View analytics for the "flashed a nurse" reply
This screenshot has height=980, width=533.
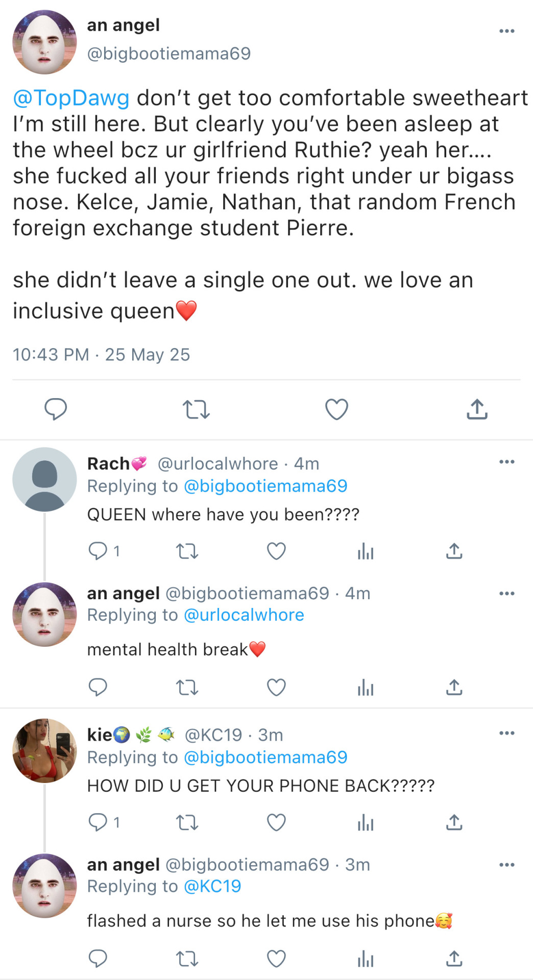coord(366,959)
